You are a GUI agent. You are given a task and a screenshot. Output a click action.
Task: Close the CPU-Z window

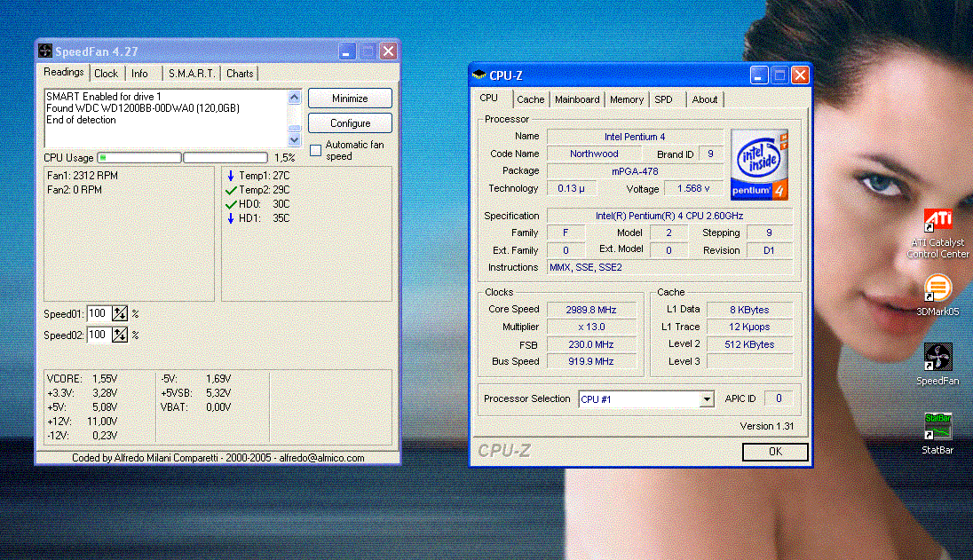[801, 75]
